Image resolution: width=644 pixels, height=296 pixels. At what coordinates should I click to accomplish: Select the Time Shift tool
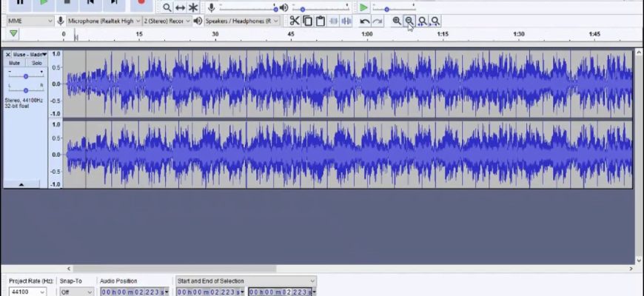[x=180, y=7]
